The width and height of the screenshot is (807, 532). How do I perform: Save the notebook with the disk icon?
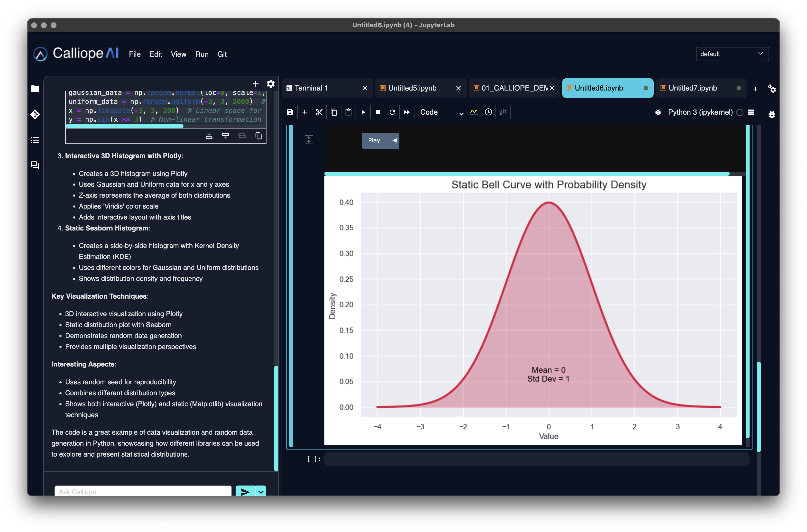coord(290,112)
